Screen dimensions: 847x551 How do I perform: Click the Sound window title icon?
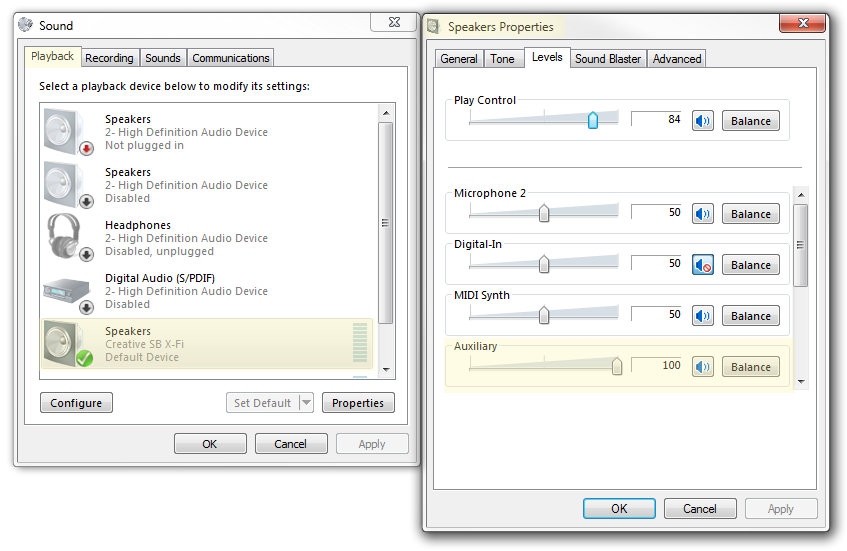(25, 25)
